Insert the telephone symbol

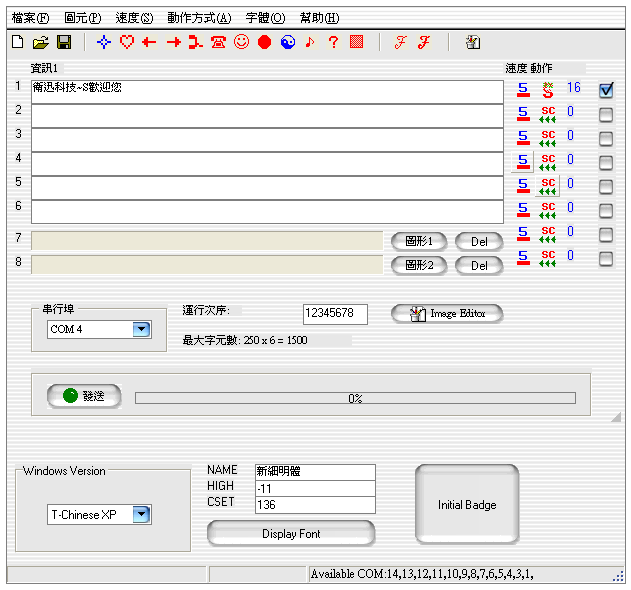pos(219,42)
